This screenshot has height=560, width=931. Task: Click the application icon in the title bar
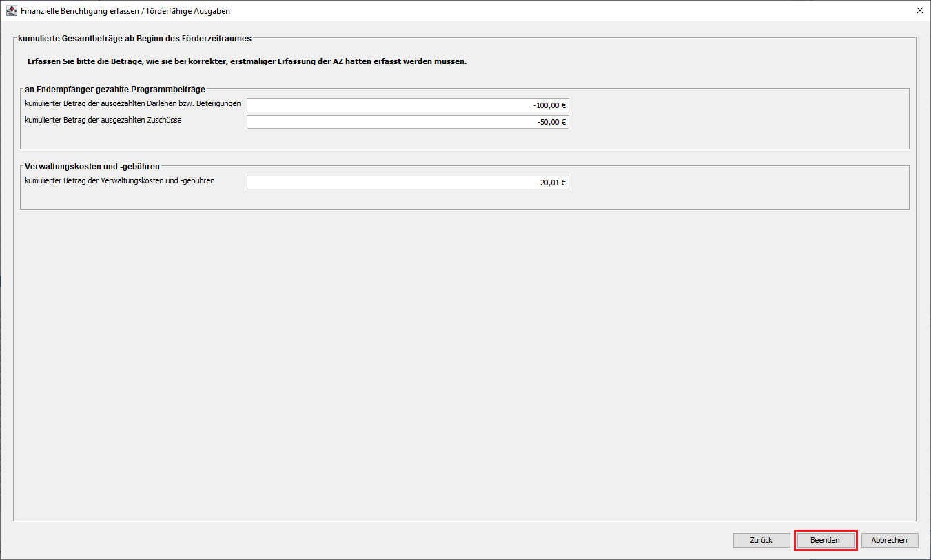pyautogui.click(x=12, y=11)
